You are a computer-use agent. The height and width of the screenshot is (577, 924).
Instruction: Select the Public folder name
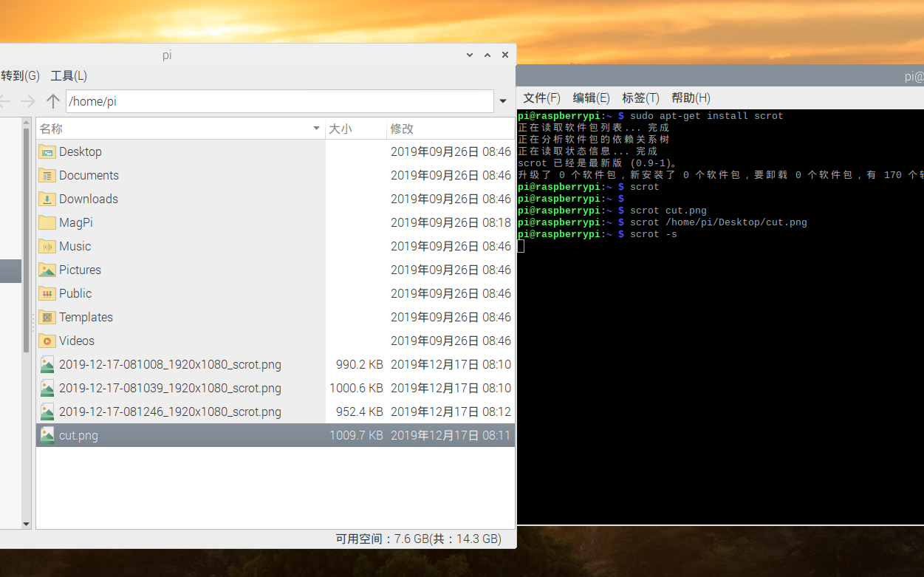(x=75, y=293)
